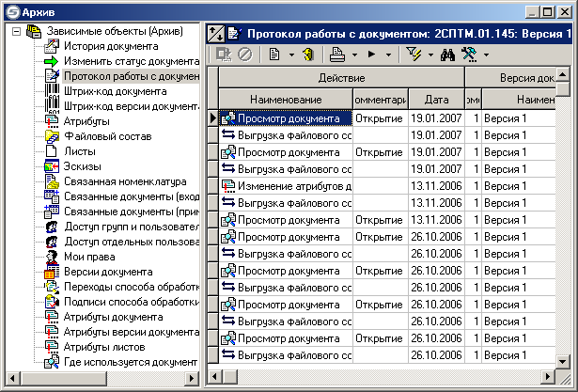Image resolution: width=578 pixels, height=392 pixels.
Task: Click the play arrow toolbar icon
Action: [372, 55]
